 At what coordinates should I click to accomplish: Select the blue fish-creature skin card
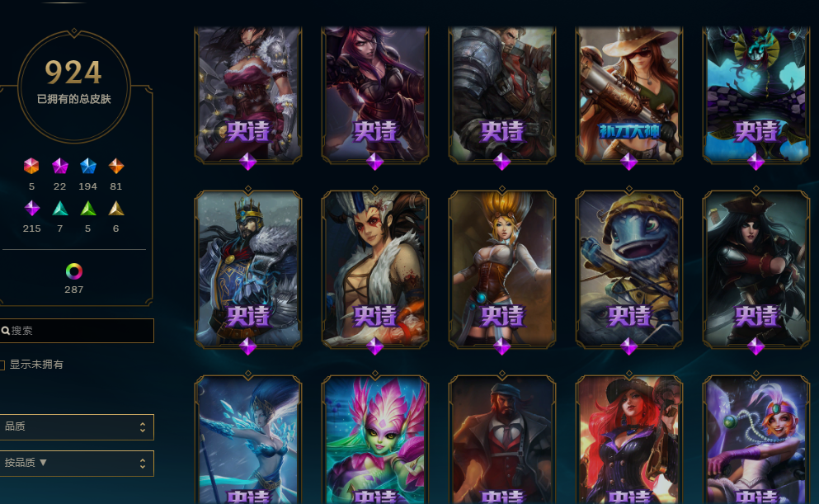[628, 270]
